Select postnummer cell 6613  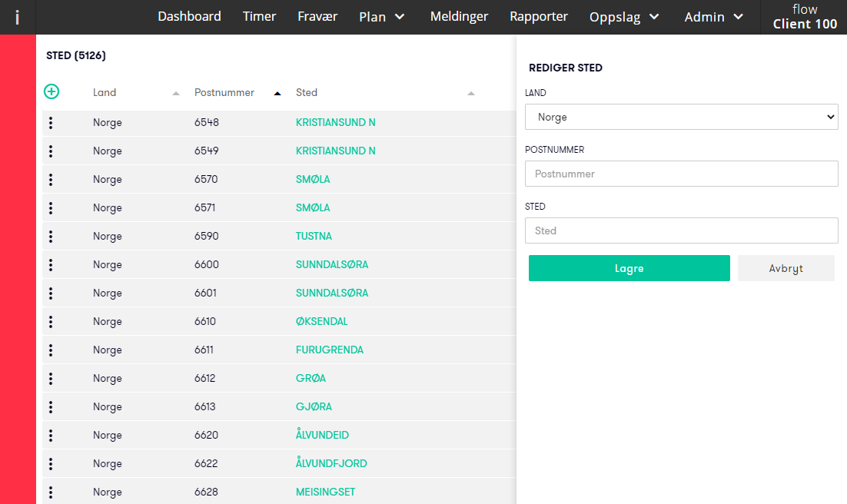click(204, 406)
